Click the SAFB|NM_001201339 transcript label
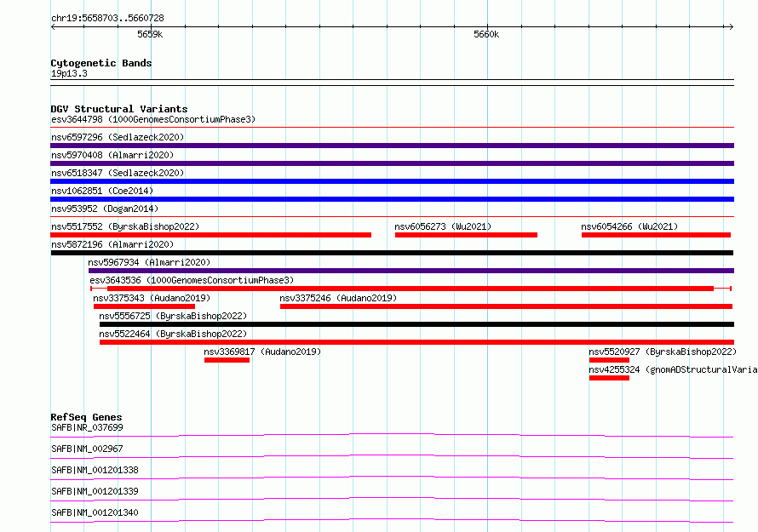Image resolution: width=758 pixels, height=532 pixels. [x=95, y=491]
